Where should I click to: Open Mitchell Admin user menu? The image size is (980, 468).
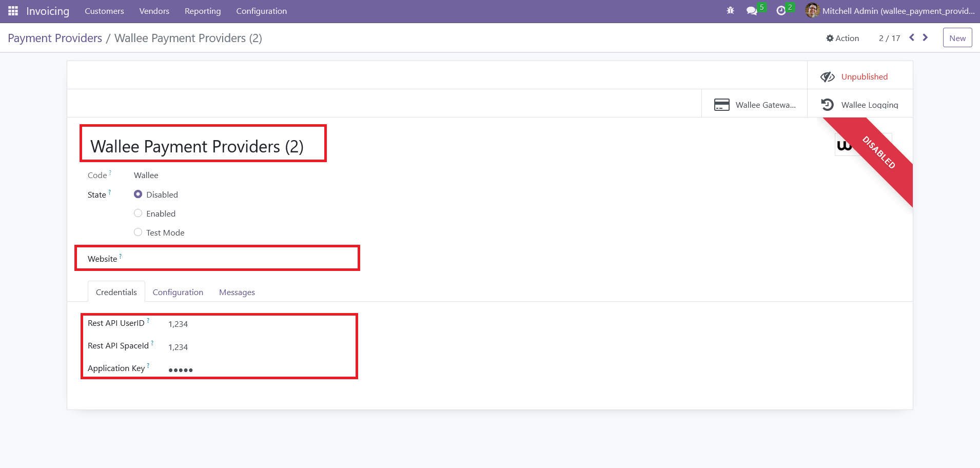[x=890, y=11]
